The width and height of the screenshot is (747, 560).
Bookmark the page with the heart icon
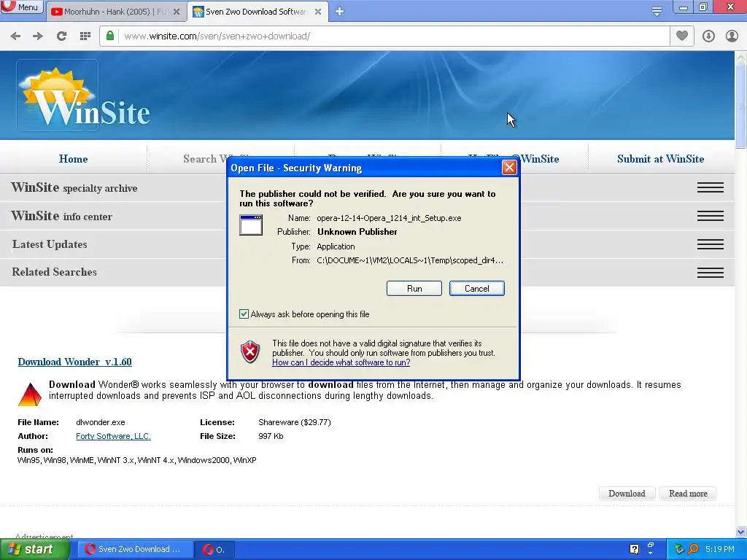coord(682,36)
